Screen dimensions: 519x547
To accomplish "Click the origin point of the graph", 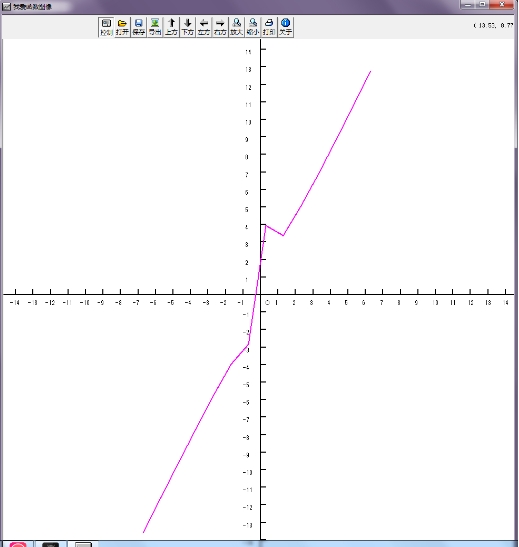I will click(x=260, y=294).
